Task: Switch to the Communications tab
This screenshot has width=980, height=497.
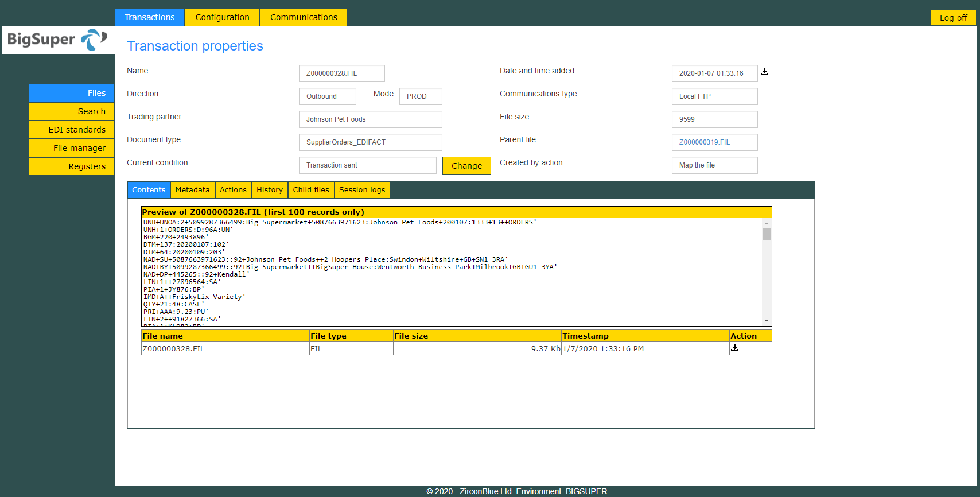Action: coord(304,17)
